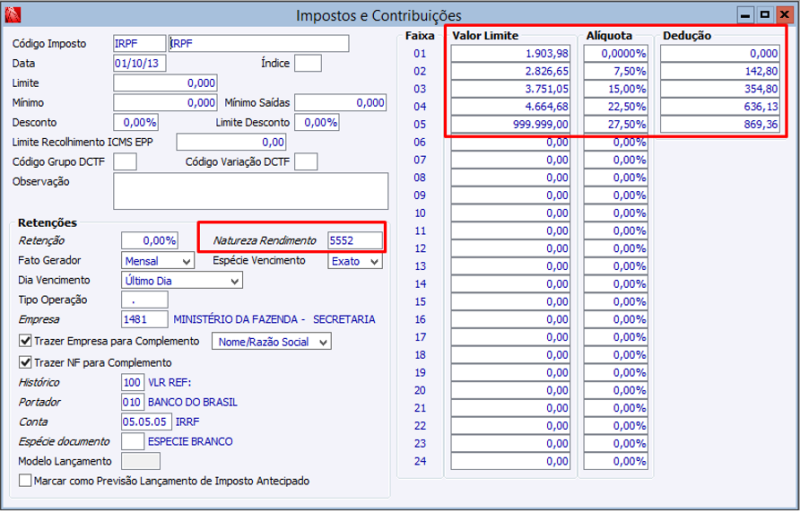The height and width of the screenshot is (513, 800).
Task: Click the Espécie documento field
Action: click(x=133, y=442)
